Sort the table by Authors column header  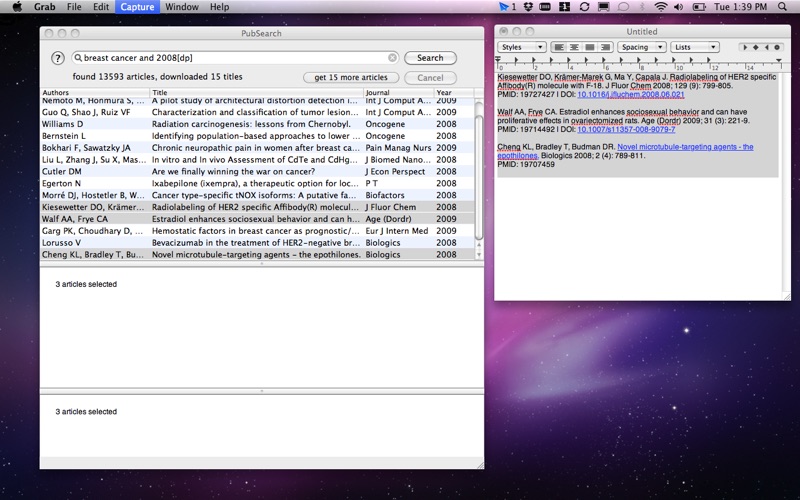coord(95,92)
